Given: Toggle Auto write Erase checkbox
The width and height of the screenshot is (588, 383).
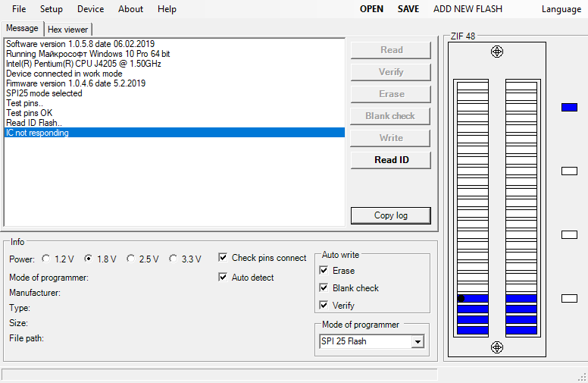Looking at the screenshot, I should tap(324, 270).
